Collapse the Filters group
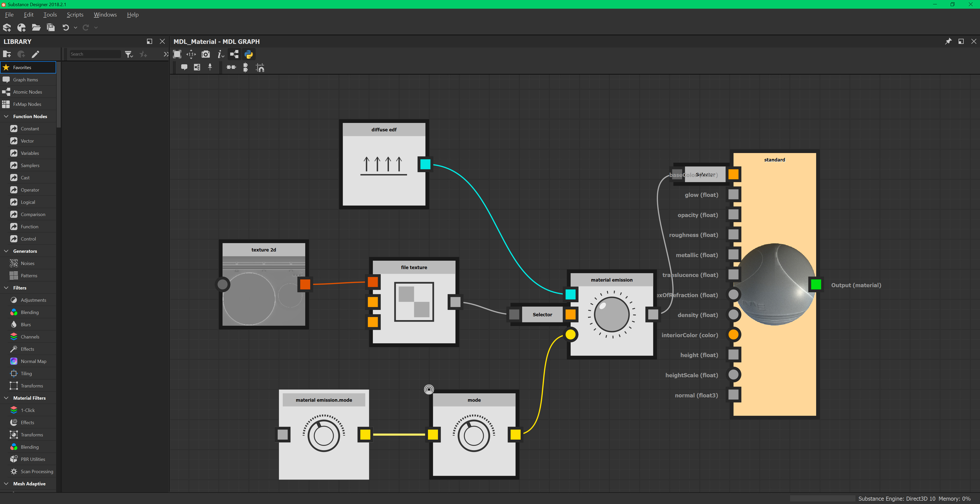This screenshot has height=504, width=980. tap(6, 288)
